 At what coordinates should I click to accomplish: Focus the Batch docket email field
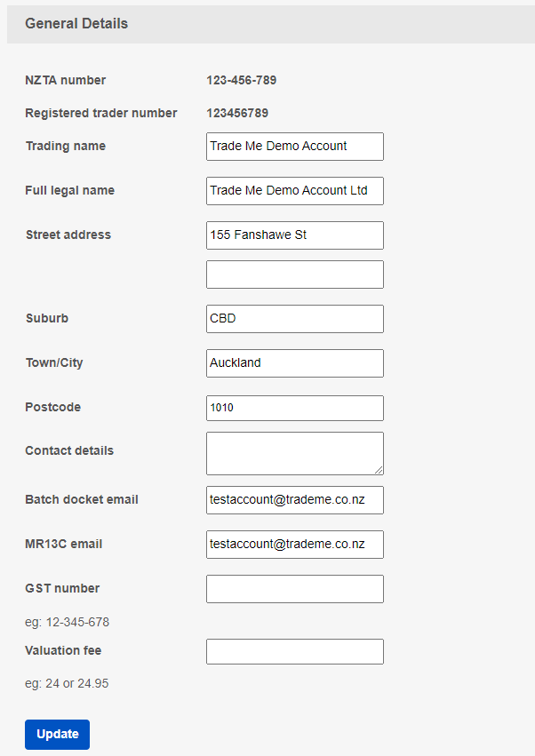[294, 500]
